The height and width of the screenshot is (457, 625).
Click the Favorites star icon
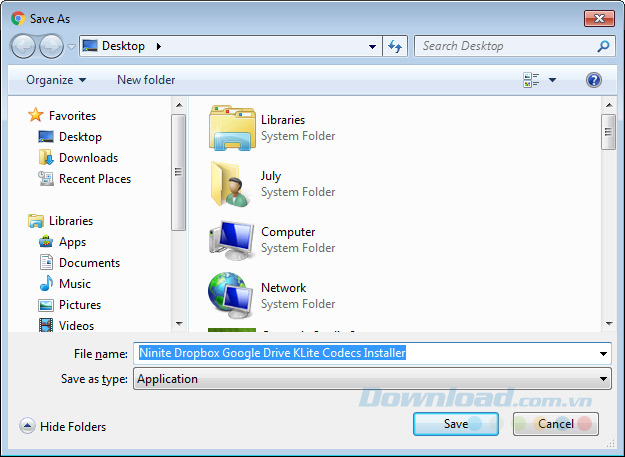[x=35, y=115]
